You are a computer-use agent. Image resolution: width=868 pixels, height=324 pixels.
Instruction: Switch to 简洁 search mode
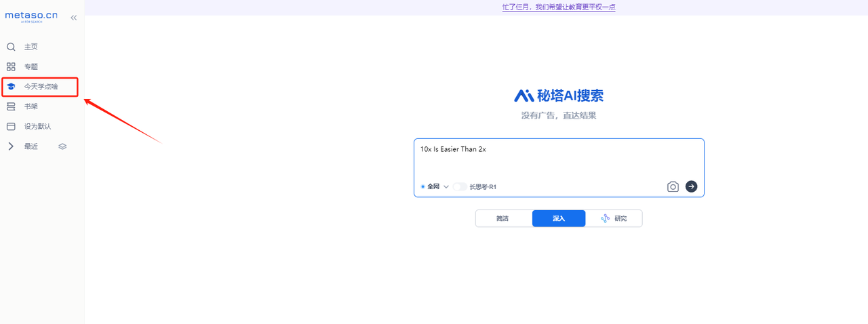point(503,218)
